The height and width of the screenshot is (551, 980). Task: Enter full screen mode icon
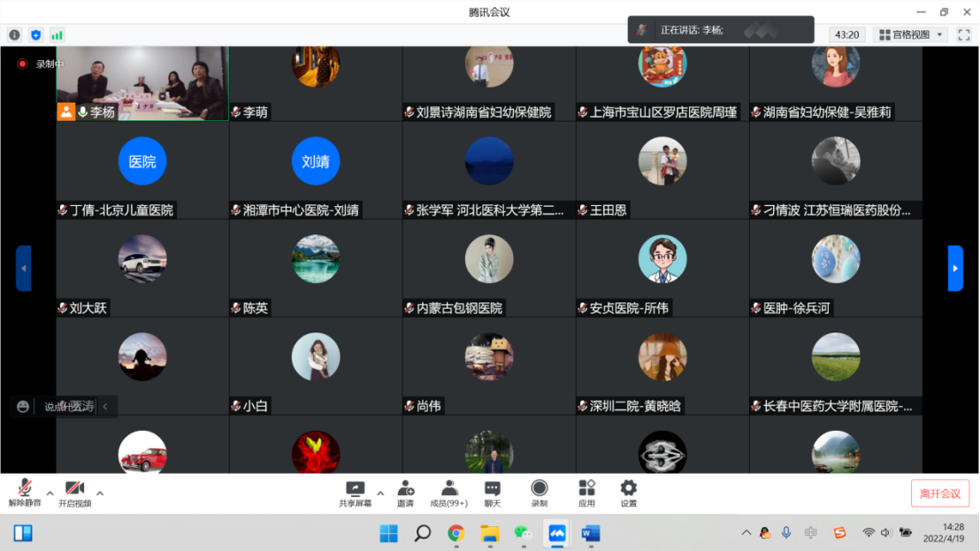coord(964,35)
